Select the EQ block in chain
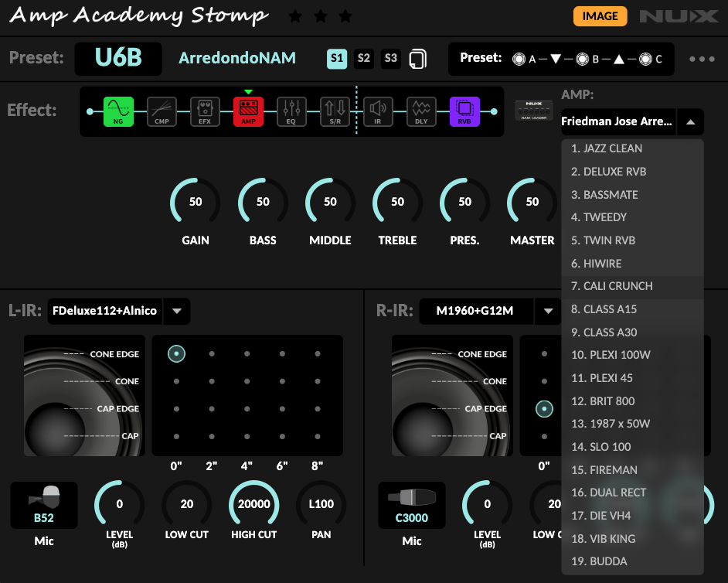The image size is (728, 583). [x=291, y=111]
